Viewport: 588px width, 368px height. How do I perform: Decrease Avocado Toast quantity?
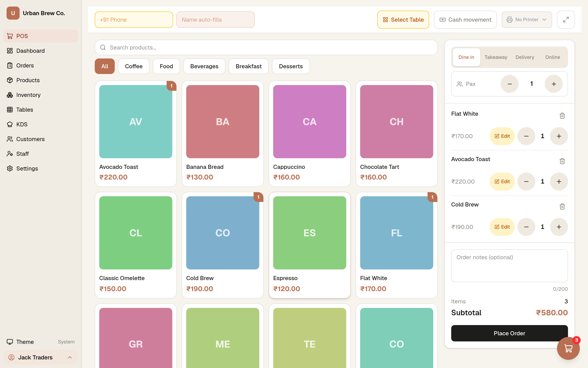(x=526, y=182)
